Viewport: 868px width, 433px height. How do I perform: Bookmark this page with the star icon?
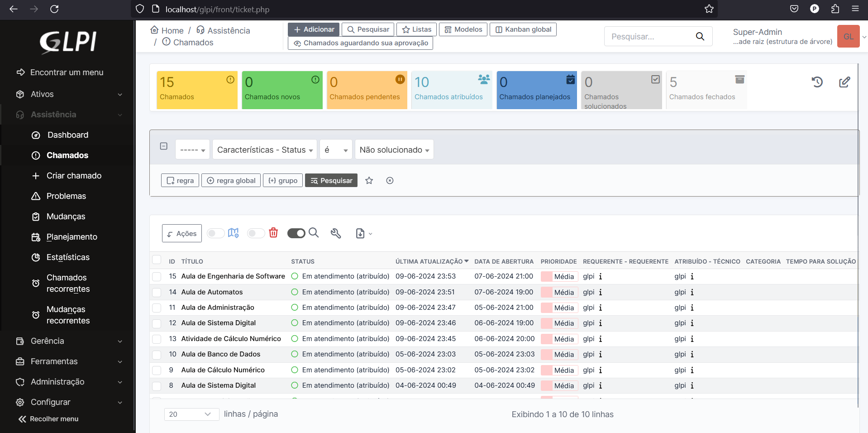point(709,9)
